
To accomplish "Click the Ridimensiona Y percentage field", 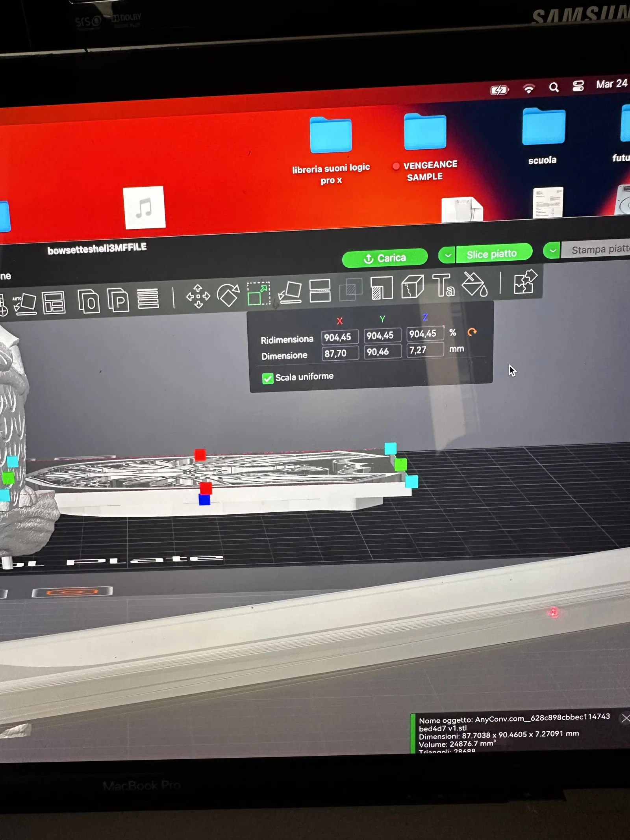I will (382, 336).
